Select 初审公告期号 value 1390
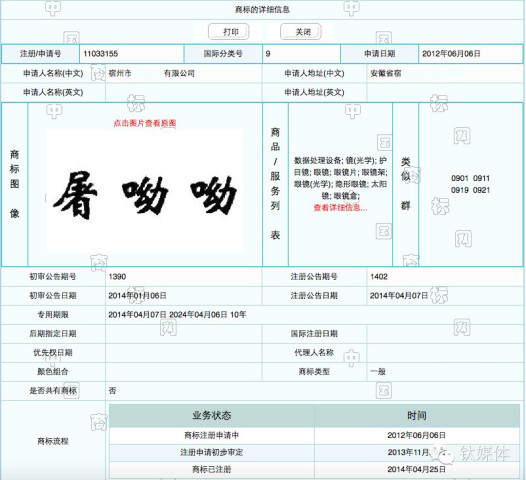Viewport: 526px width, 480px height. 117,277
